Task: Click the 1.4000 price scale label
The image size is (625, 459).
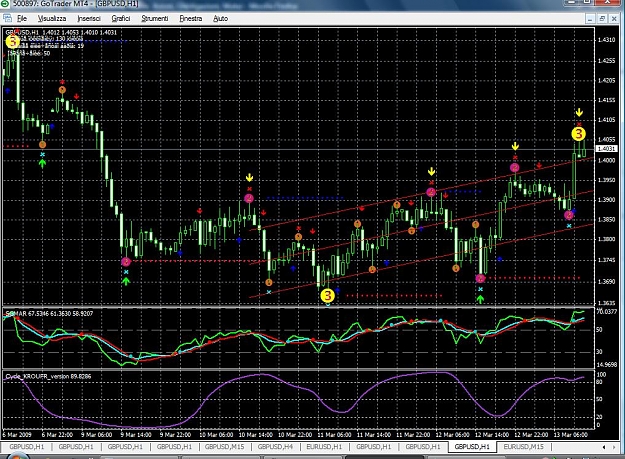Action: (606, 160)
